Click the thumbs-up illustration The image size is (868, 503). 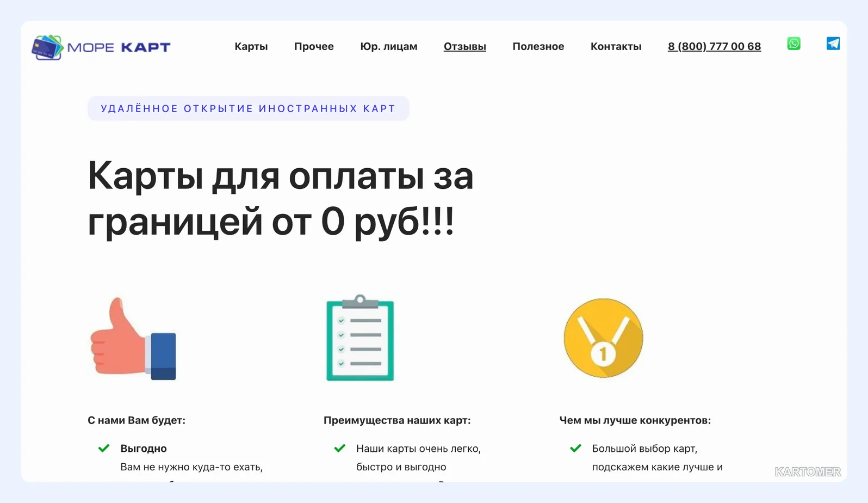pyautogui.click(x=133, y=339)
